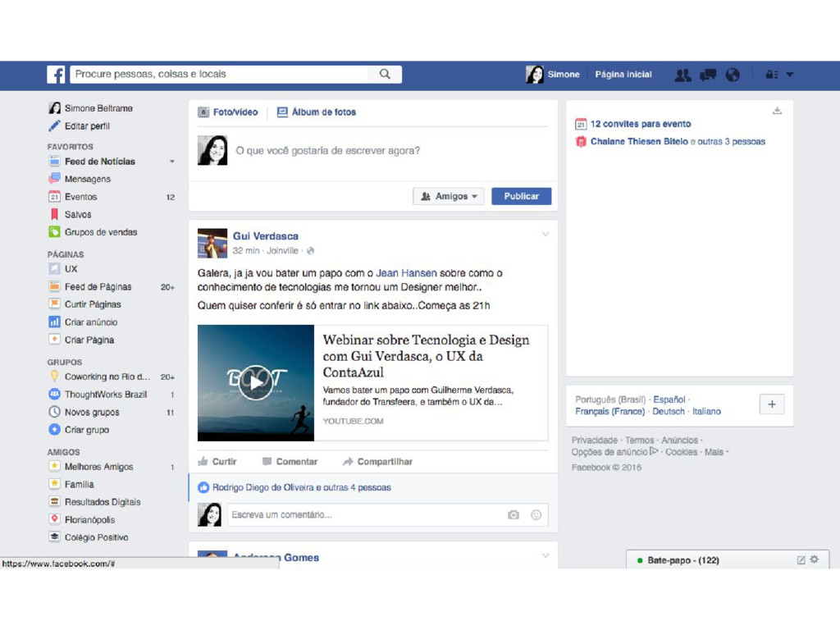The height and width of the screenshot is (630, 840).
Task: Open Chaiane Thiesen Bitelo birthday link
Action: (x=639, y=141)
